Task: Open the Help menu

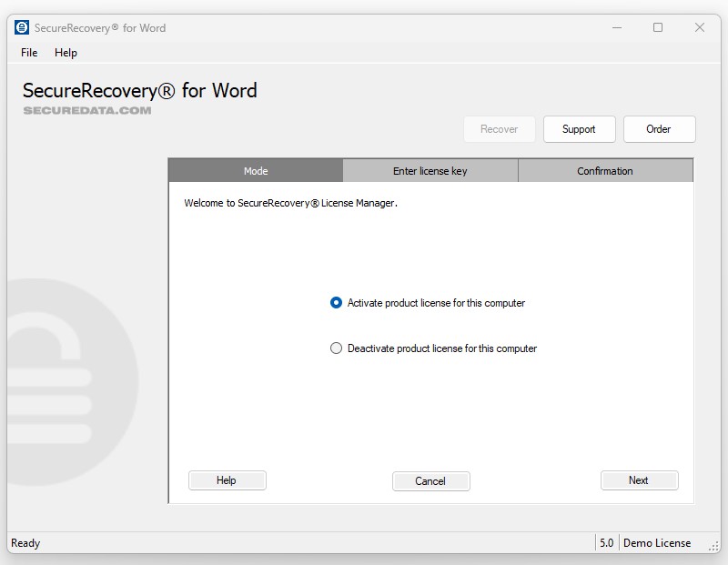Action: click(x=66, y=53)
